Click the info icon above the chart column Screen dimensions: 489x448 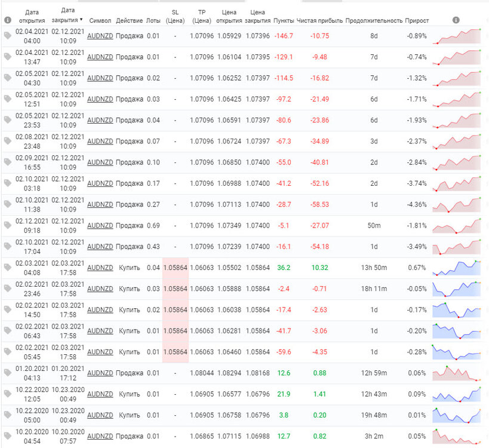[x=456, y=20]
